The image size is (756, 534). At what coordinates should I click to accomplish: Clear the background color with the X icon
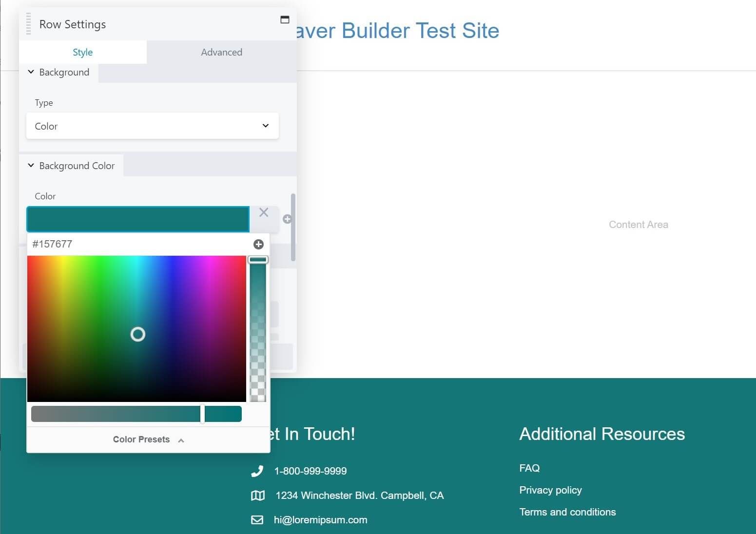pos(264,212)
